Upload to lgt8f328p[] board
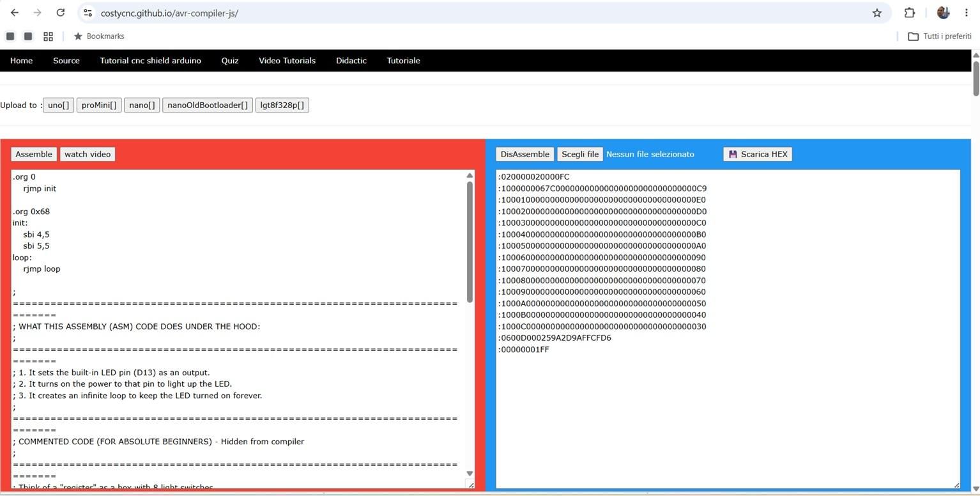 pos(282,105)
